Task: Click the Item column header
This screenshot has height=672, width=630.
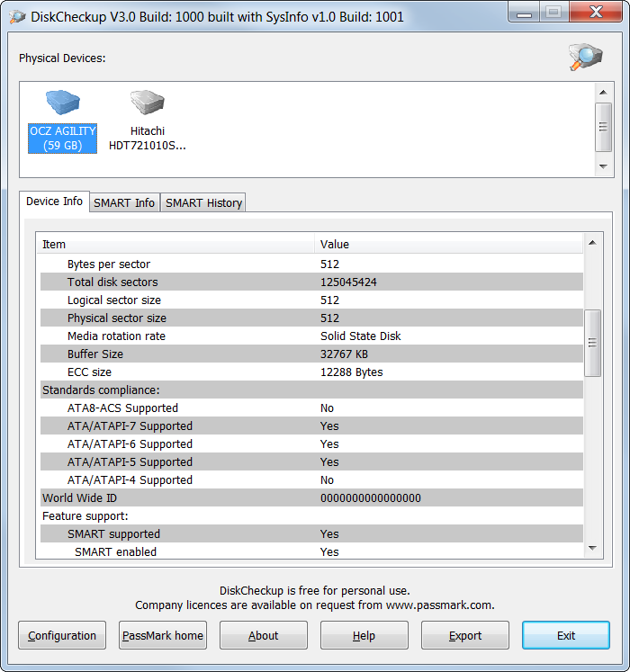Action: [175, 245]
